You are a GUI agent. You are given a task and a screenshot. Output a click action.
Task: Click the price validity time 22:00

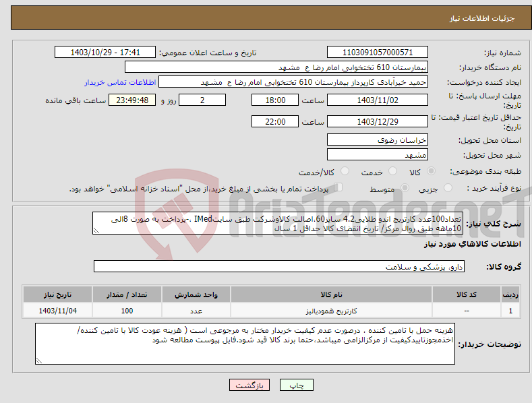coord(275,121)
